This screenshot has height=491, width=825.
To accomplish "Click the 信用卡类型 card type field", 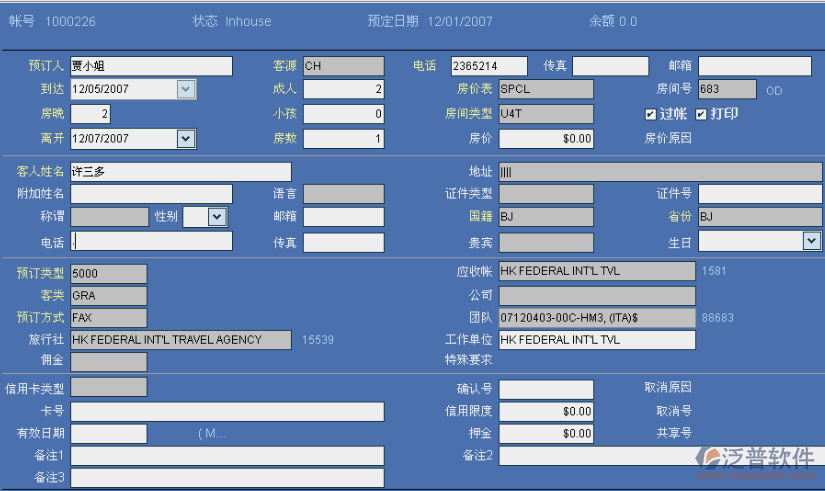I will (x=109, y=387).
